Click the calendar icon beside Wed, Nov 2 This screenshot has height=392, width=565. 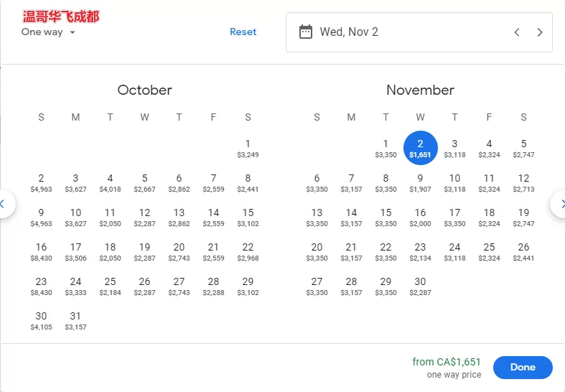[306, 32]
